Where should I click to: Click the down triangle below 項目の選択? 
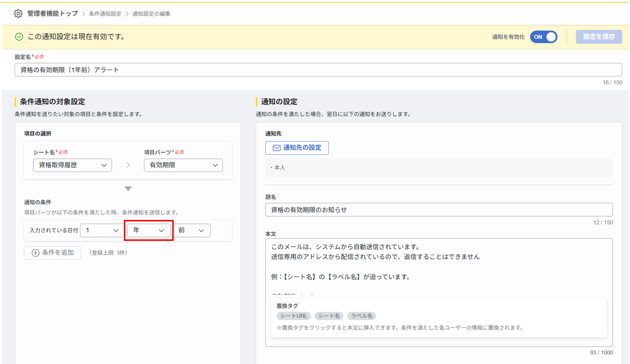click(x=128, y=189)
